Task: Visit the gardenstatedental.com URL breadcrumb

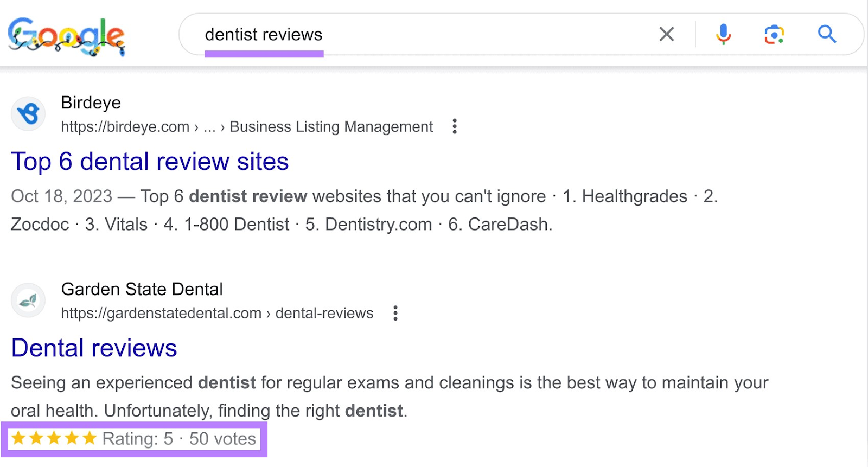Action: pos(161,313)
